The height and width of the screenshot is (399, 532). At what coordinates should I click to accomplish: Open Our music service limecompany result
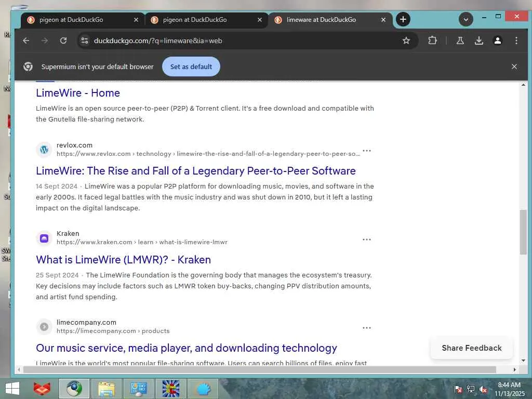click(187, 348)
